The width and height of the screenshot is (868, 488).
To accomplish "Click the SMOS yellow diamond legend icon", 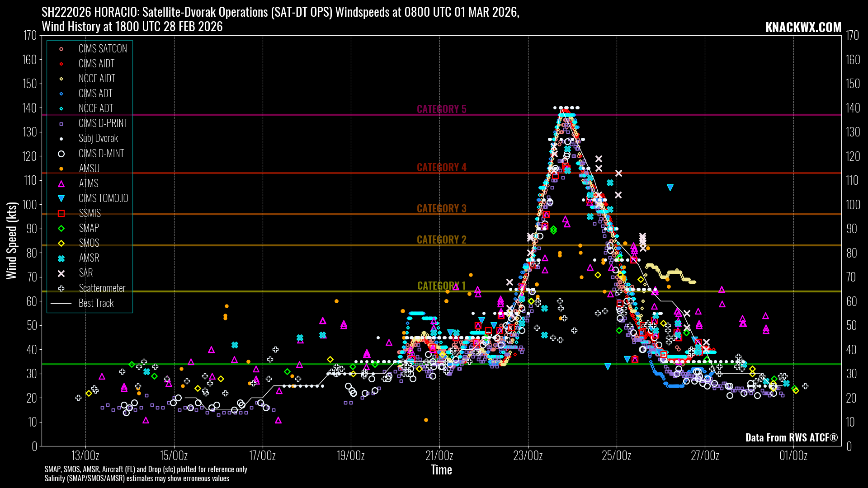I will [61, 243].
